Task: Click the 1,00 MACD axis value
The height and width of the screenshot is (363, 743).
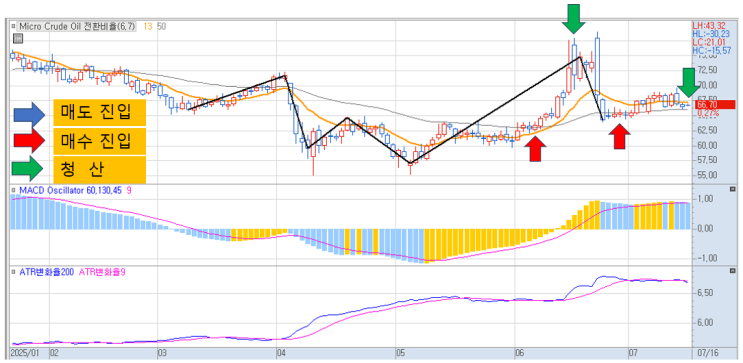Action: 707,199
